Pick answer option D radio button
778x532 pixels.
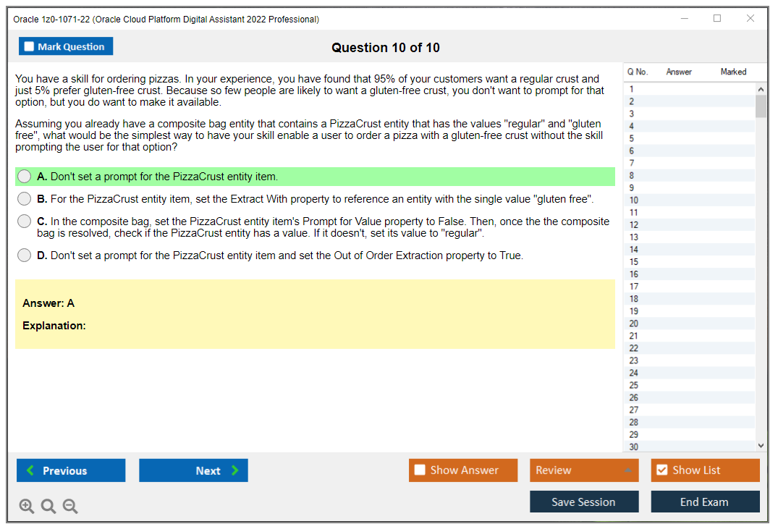[x=24, y=255]
